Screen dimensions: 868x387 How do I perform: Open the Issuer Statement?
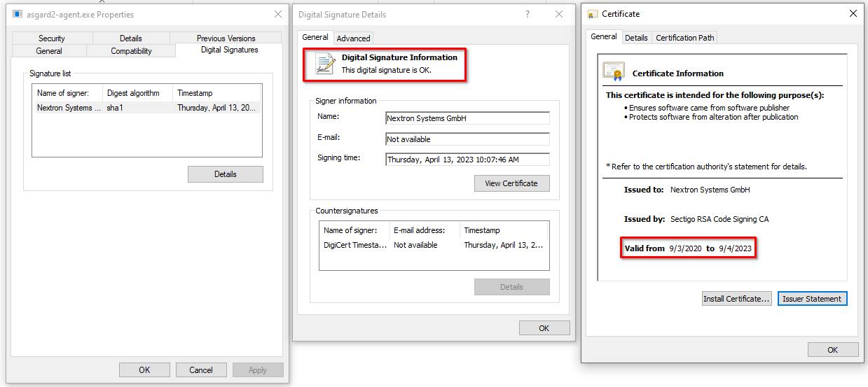pyautogui.click(x=812, y=299)
